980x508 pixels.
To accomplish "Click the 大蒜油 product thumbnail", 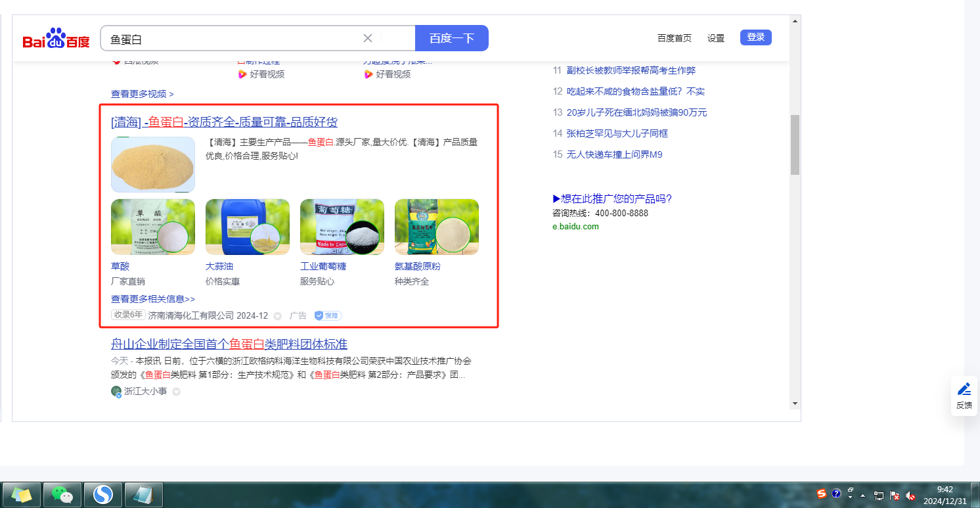I will point(247,227).
